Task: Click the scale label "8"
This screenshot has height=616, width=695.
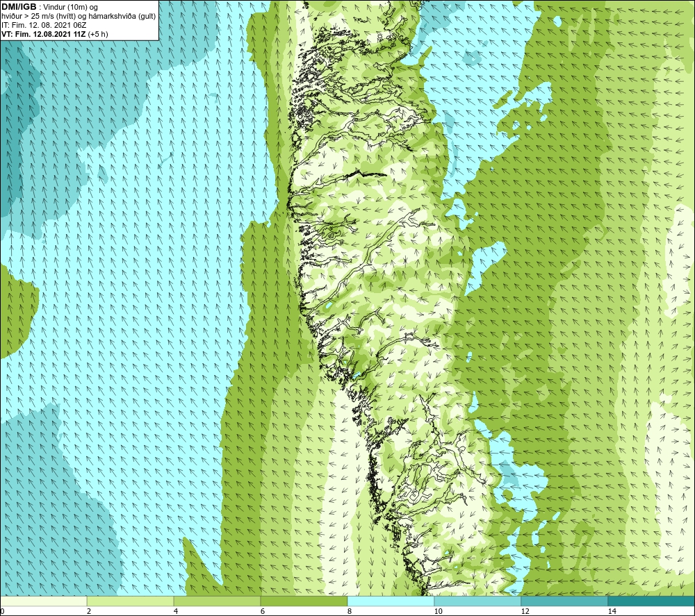Action: pos(350,612)
